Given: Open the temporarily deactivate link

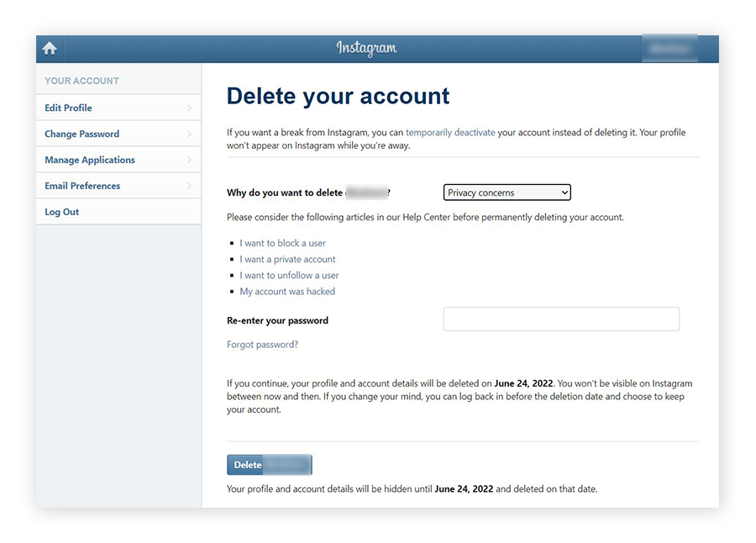Looking at the screenshot, I should (449, 132).
